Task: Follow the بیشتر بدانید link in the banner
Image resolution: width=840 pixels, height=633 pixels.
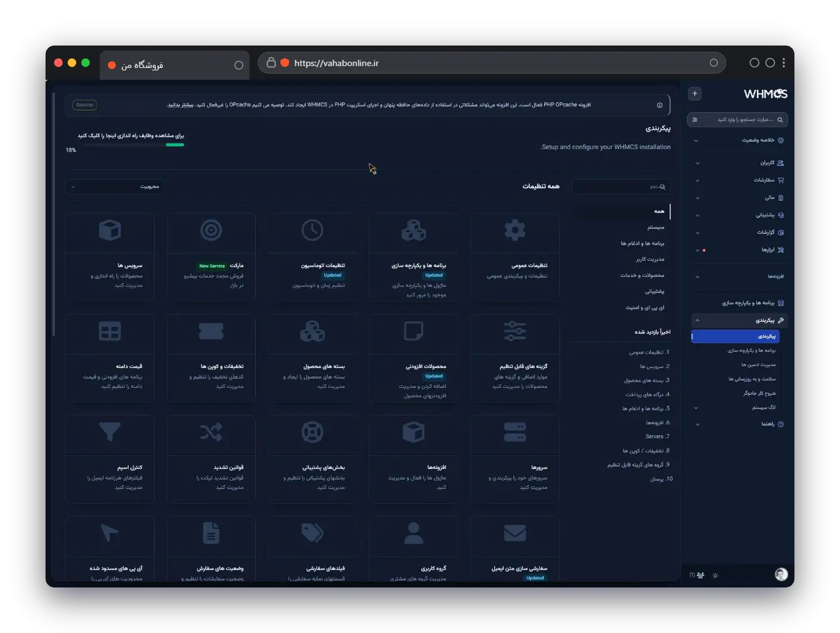Action: (180, 105)
